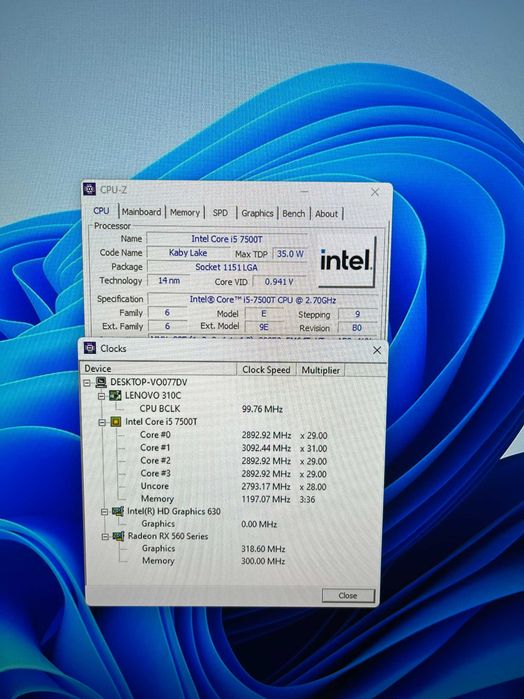Switch to the CPU tab
The width and height of the screenshot is (524, 699).
[101, 210]
